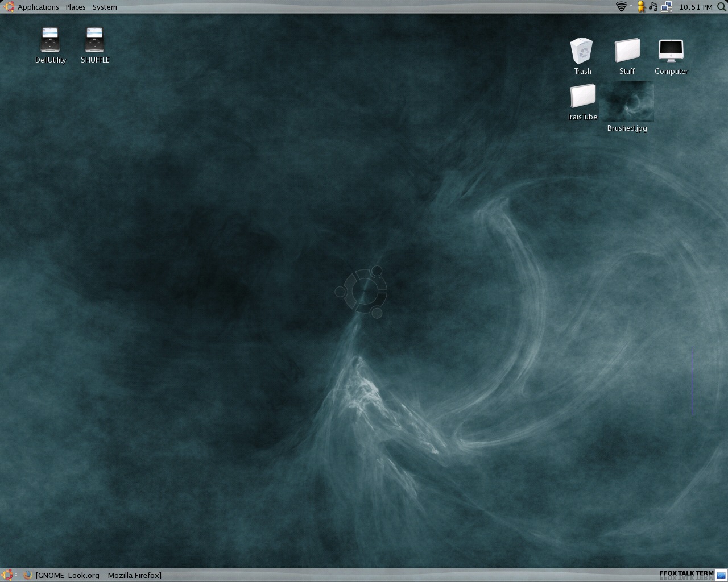Open the search magnifier in top panel
Screen dimensions: 728x582
721,7
